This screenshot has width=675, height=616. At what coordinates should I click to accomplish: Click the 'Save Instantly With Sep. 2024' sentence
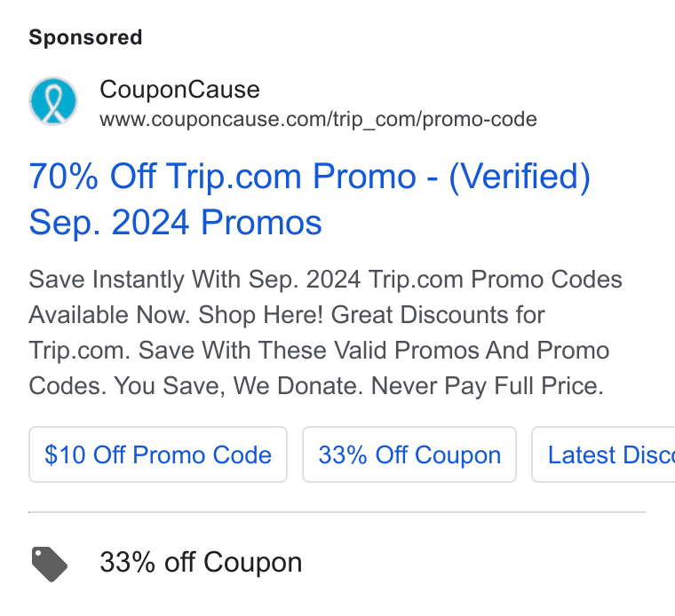tap(196, 280)
